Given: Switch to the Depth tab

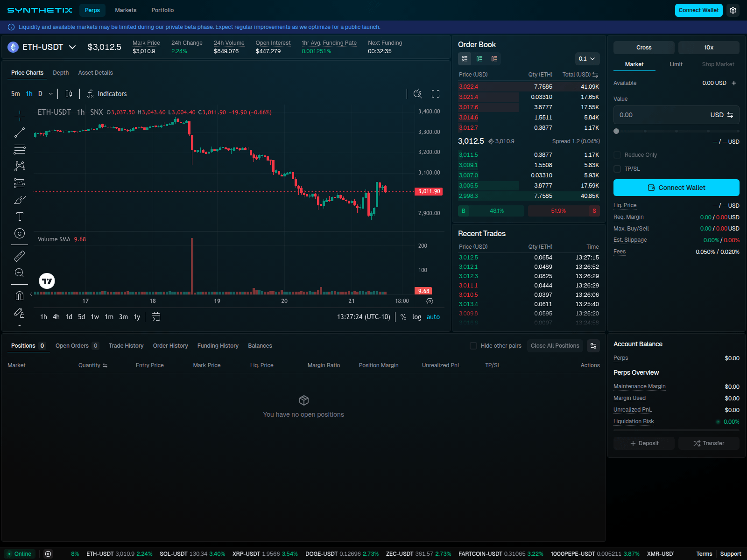Looking at the screenshot, I should [x=61, y=73].
